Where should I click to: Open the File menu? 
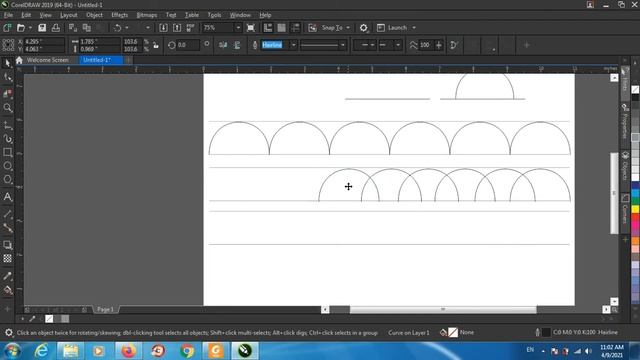tap(8, 15)
